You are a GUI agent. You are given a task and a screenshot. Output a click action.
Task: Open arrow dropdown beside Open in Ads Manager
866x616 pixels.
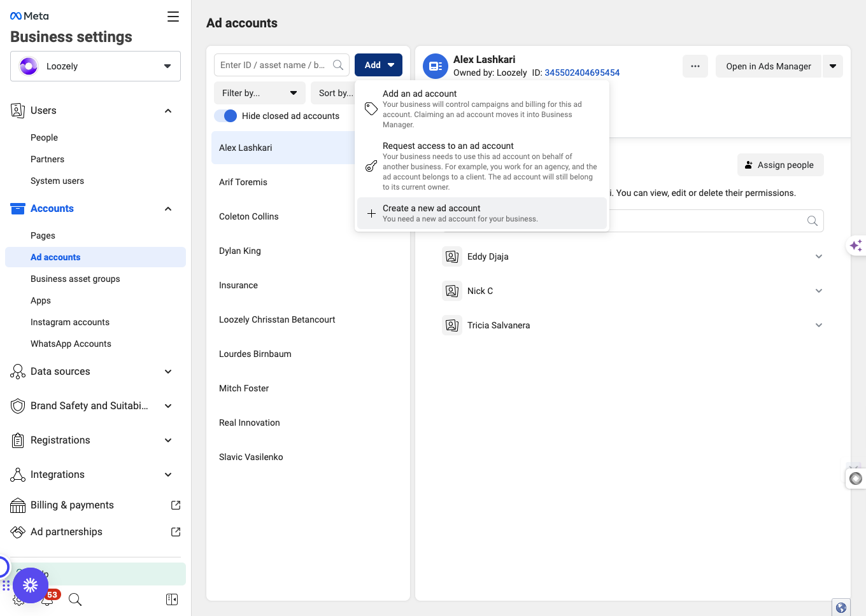pos(833,66)
